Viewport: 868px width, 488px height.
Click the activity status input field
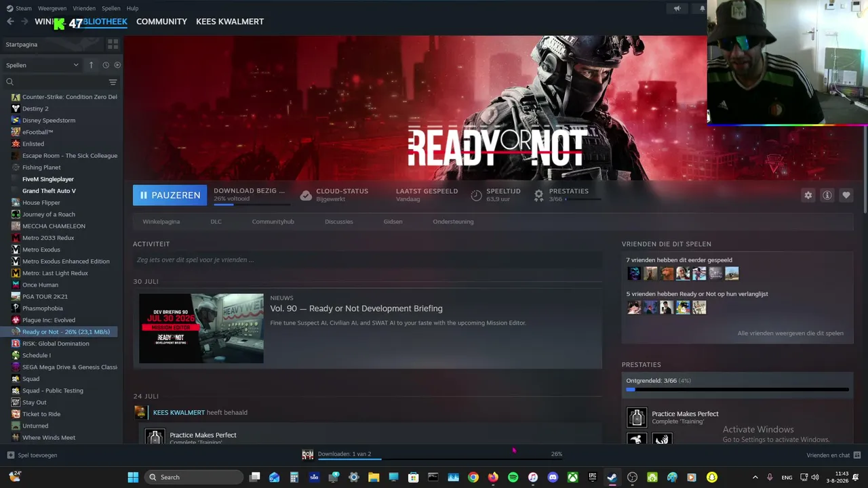[x=367, y=260]
